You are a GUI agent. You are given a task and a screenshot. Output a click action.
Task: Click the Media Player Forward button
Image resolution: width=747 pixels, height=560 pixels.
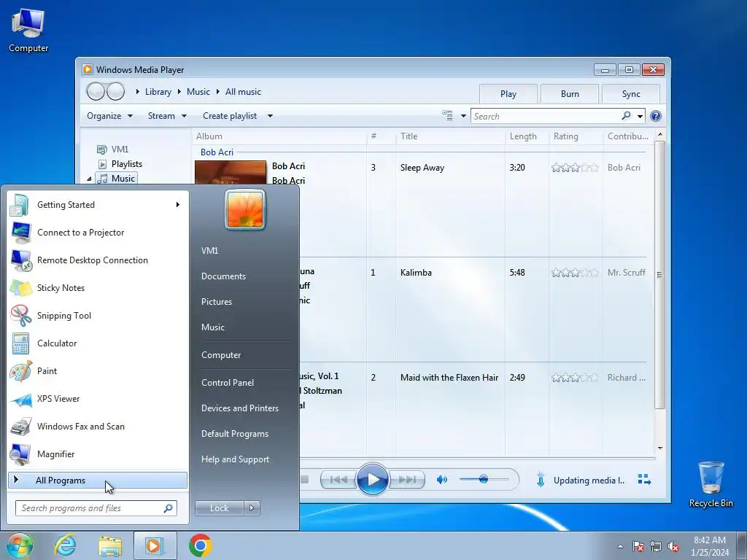tap(115, 91)
